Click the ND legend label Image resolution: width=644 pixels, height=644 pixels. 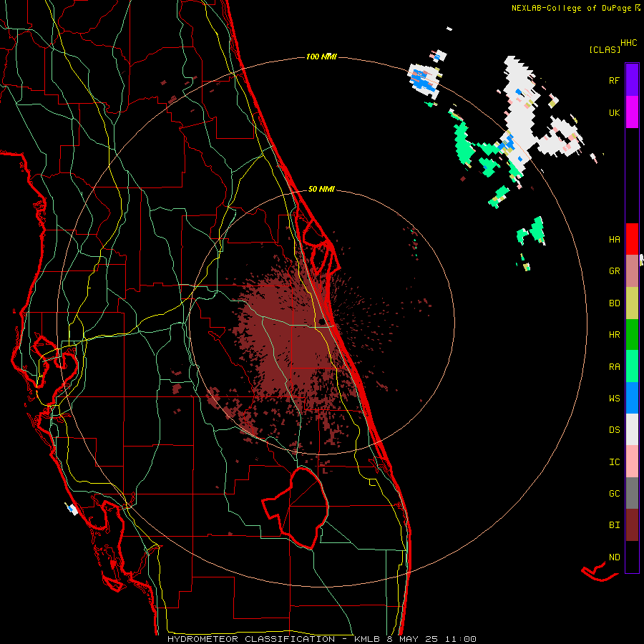coord(614,557)
